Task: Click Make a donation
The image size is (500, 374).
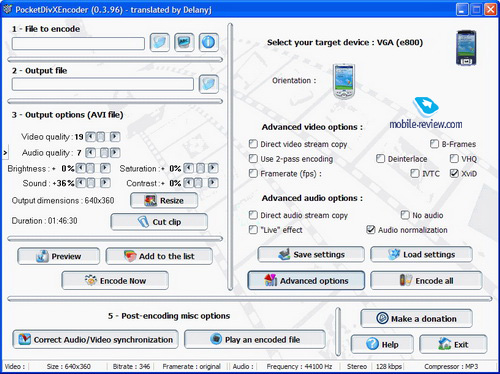Action: [x=417, y=319]
